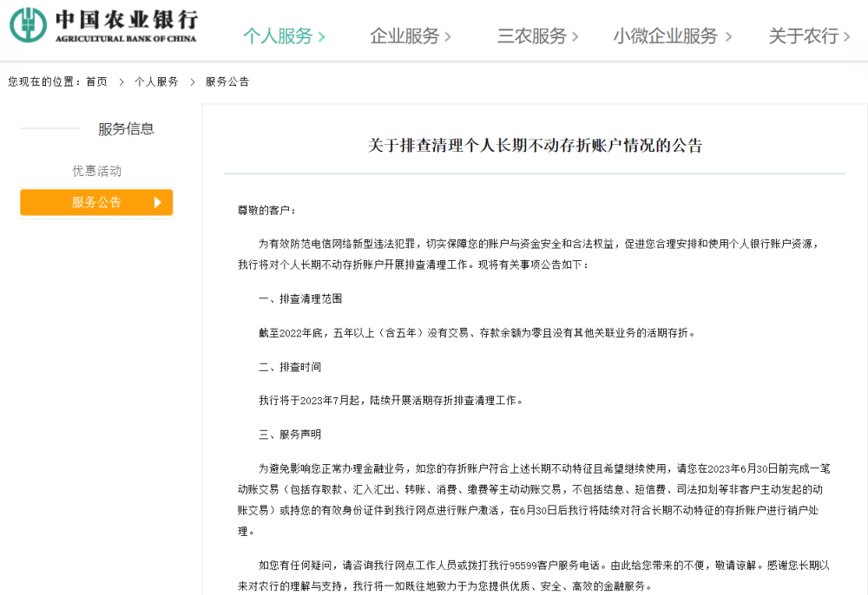Click the arrow icon on 服务公告 sidebar button
Screen dimensions: 868x595
[x=156, y=202]
